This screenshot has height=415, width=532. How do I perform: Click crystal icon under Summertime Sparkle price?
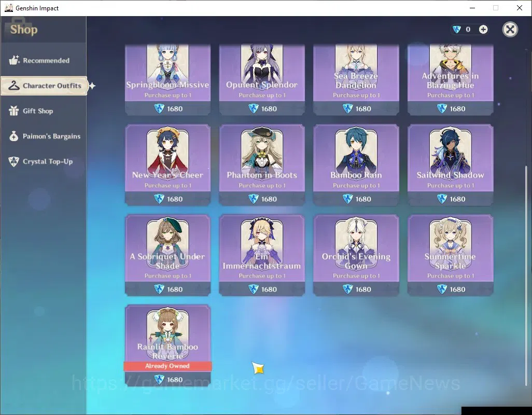[x=442, y=289]
